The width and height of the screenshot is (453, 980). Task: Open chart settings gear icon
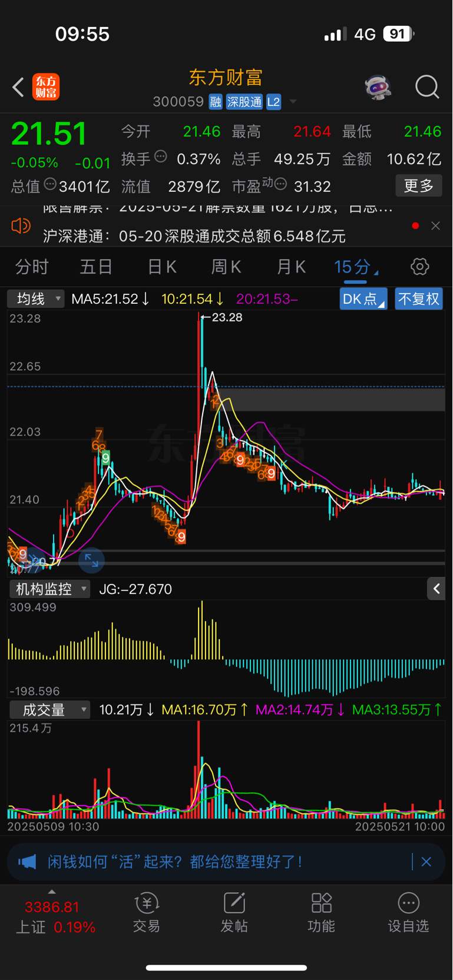point(419,267)
